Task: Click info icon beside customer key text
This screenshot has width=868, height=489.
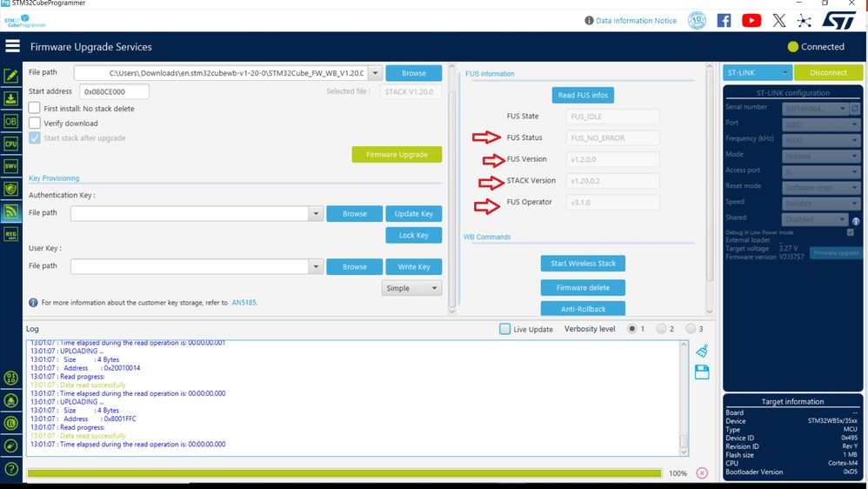Action: (33, 303)
